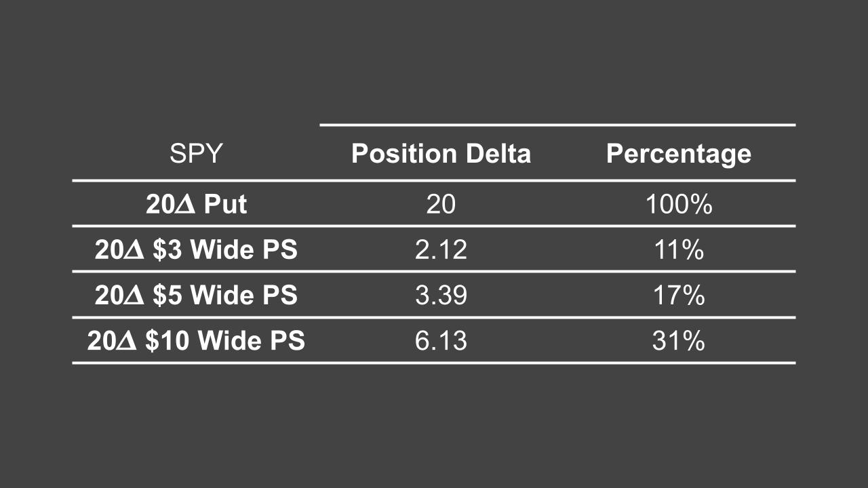Screen dimensions: 868x488
Task: Click the dollar sign in $3 Wide PS
Action: (x=158, y=250)
